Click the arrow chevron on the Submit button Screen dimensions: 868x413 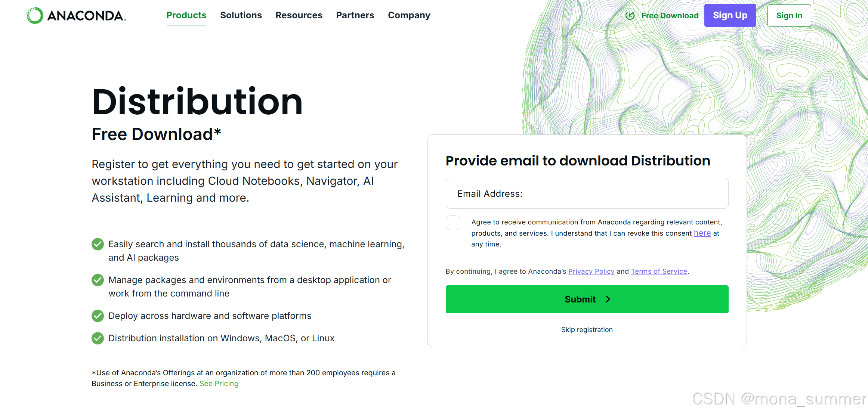(608, 299)
